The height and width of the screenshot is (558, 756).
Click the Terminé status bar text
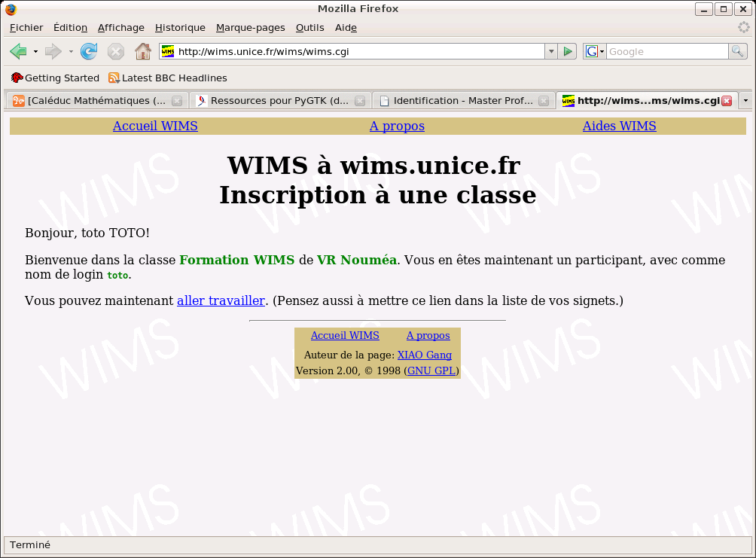[30, 544]
